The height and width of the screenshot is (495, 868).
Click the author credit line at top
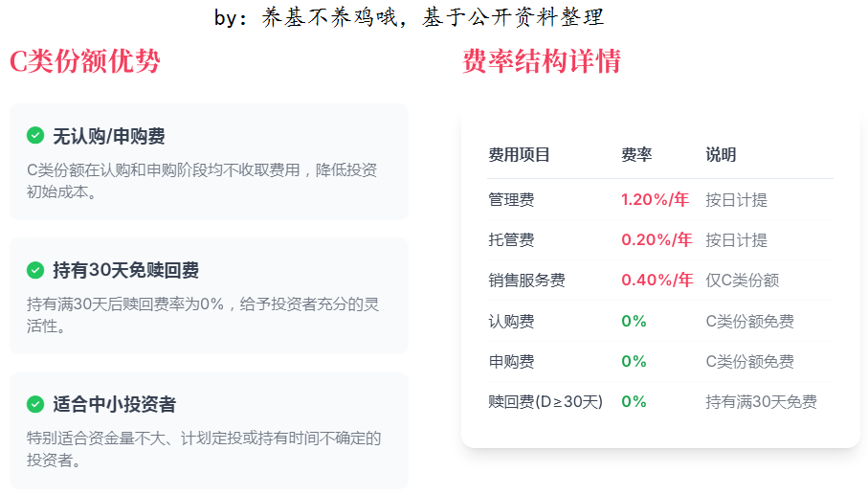click(x=409, y=17)
